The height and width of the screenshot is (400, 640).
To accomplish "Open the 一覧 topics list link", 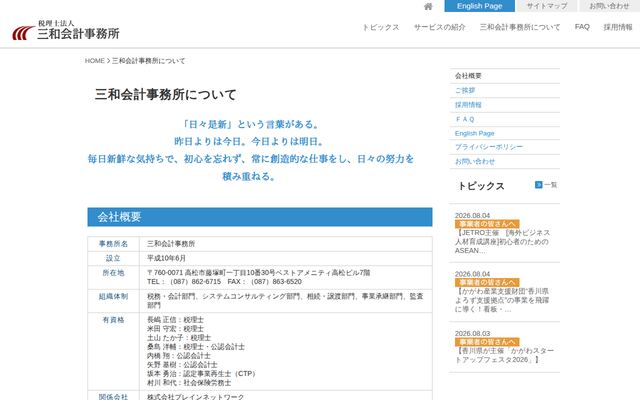I will 550,185.
